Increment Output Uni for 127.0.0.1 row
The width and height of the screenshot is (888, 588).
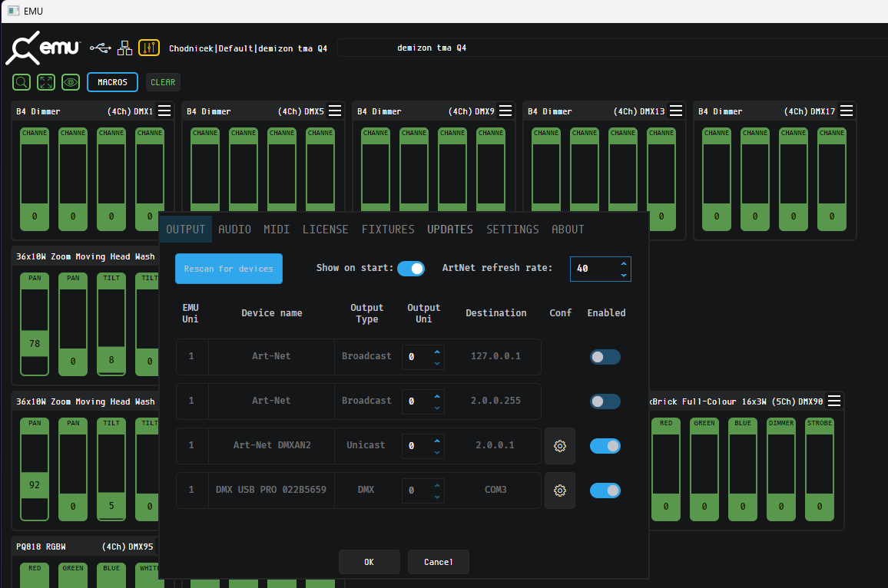tap(437, 352)
